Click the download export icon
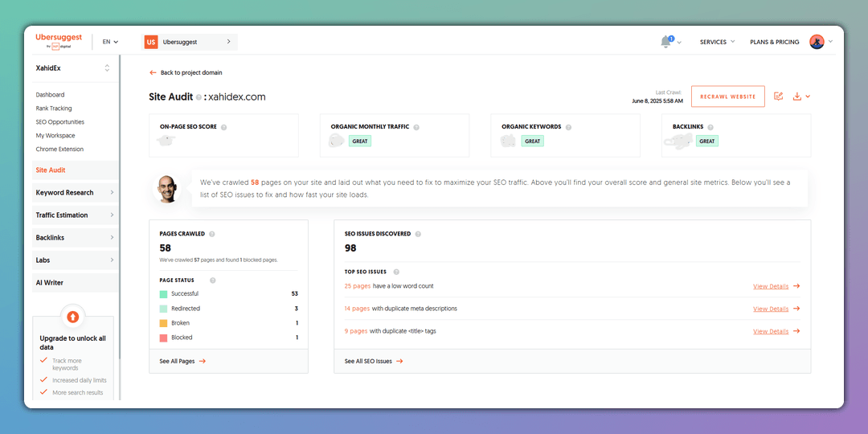 pyautogui.click(x=797, y=96)
